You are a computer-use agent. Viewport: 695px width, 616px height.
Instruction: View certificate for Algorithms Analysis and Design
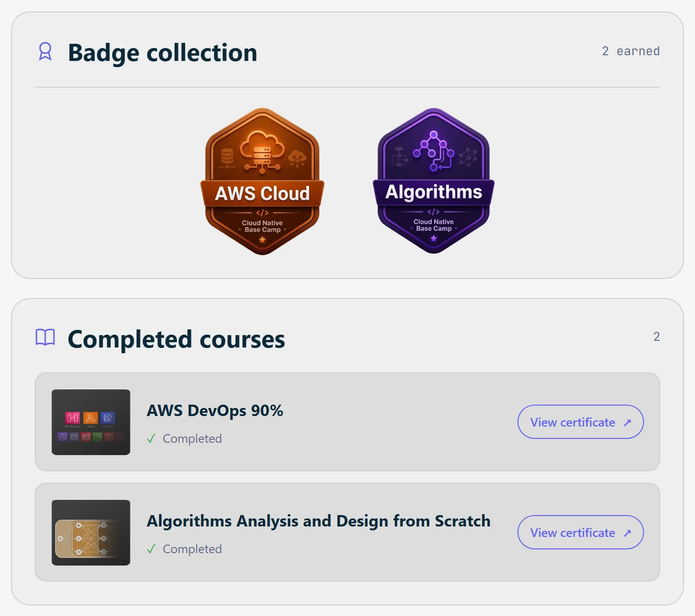click(581, 532)
